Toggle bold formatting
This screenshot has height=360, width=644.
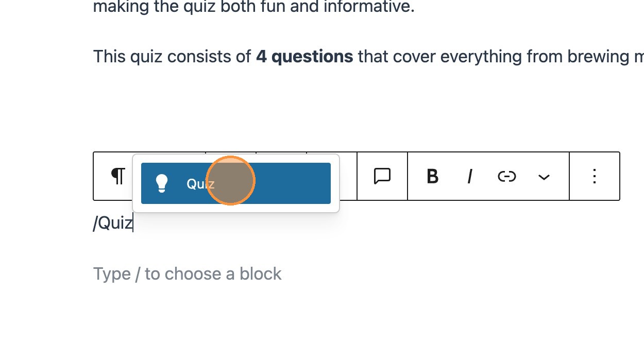pos(432,177)
